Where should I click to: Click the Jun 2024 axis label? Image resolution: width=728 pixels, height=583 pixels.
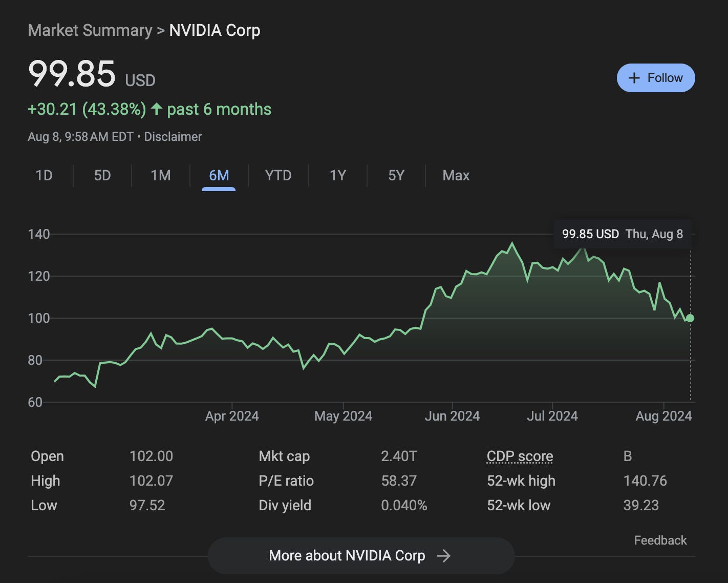[x=452, y=416]
